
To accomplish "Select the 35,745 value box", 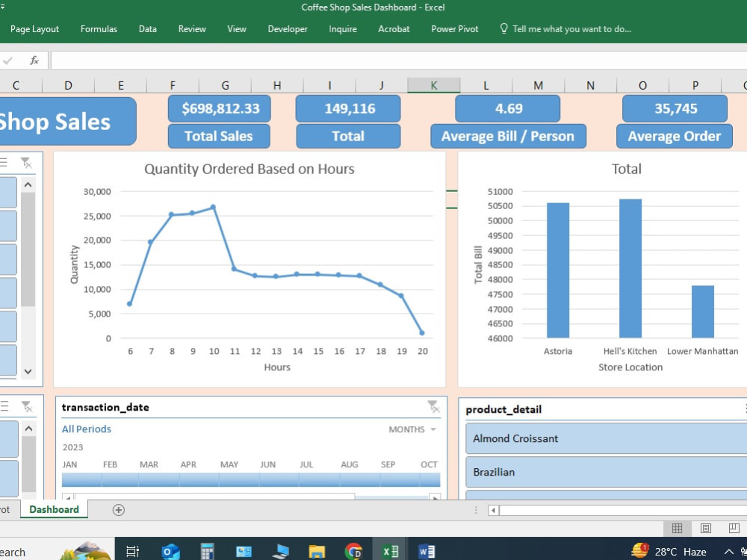I will pyautogui.click(x=675, y=108).
